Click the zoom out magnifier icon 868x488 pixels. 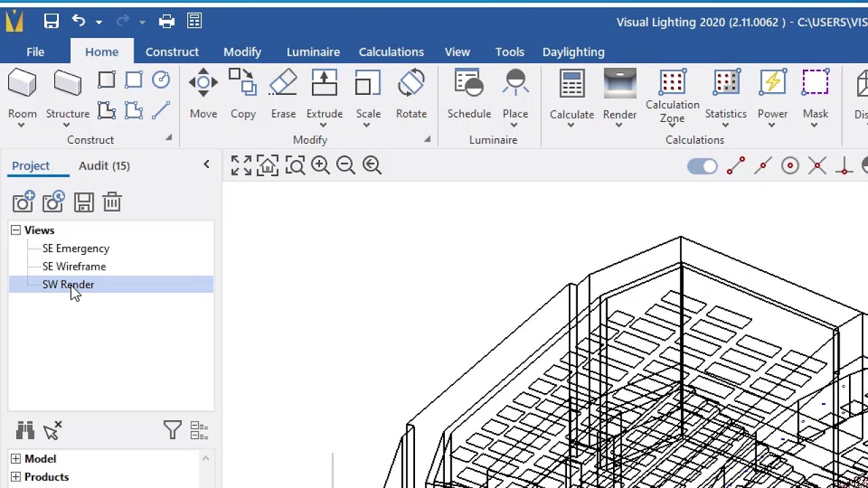(346, 165)
